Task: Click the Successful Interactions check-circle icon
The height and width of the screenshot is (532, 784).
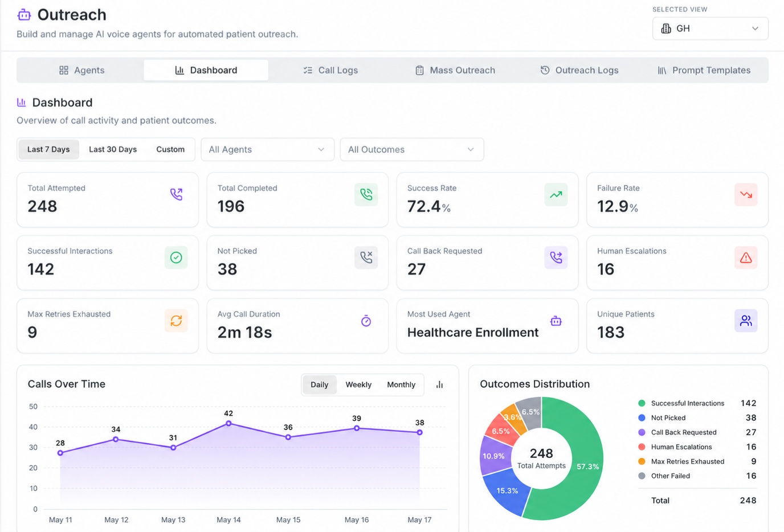Action: pos(176,257)
